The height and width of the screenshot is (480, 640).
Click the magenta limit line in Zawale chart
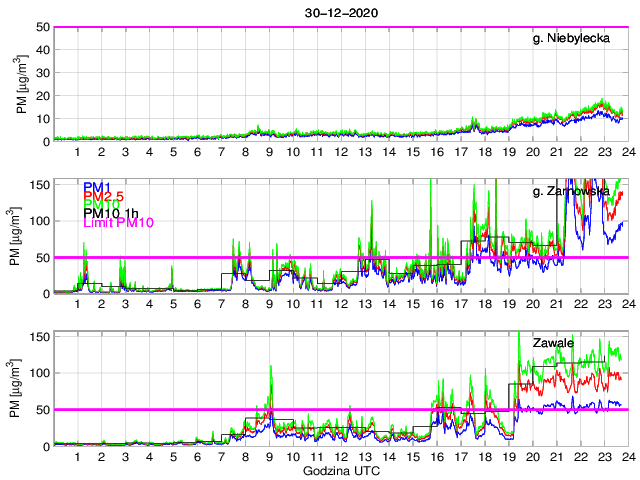pyautogui.click(x=341, y=409)
